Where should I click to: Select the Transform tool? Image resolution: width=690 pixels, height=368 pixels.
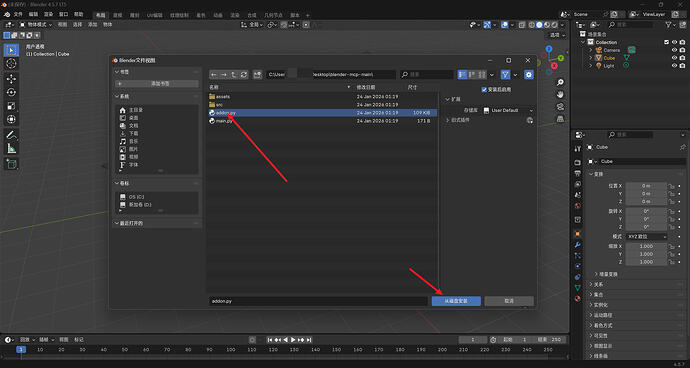[x=11, y=119]
